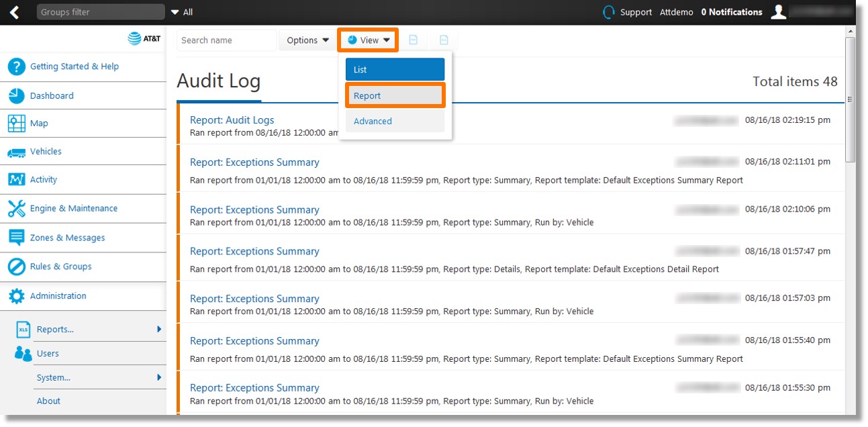Select the Vehicles truck icon

[16, 152]
